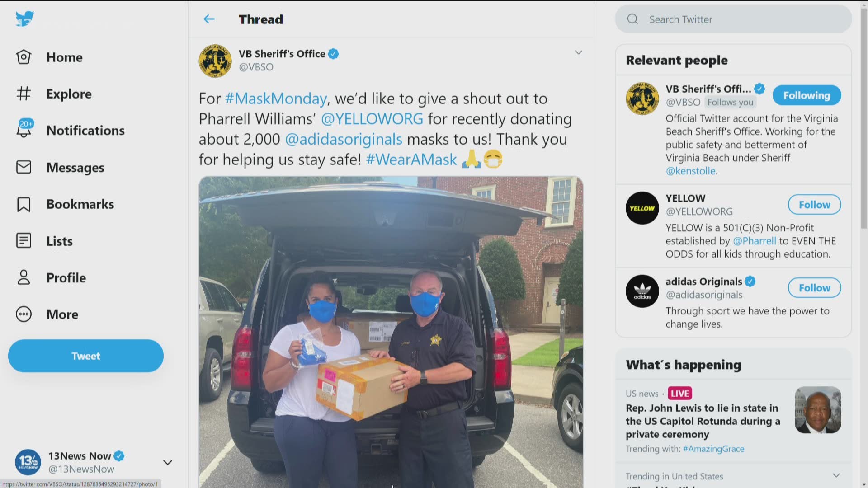Expand the tweet options chevron
This screenshot has width=868, height=488.
(x=578, y=53)
